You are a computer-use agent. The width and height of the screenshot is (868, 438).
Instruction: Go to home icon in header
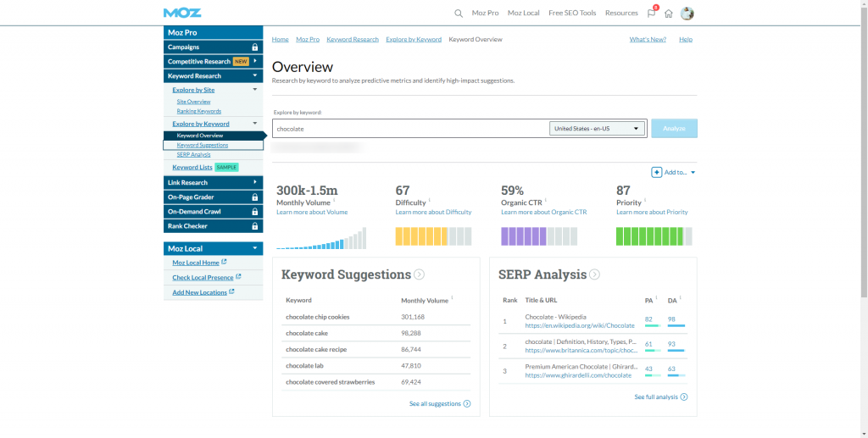point(669,14)
